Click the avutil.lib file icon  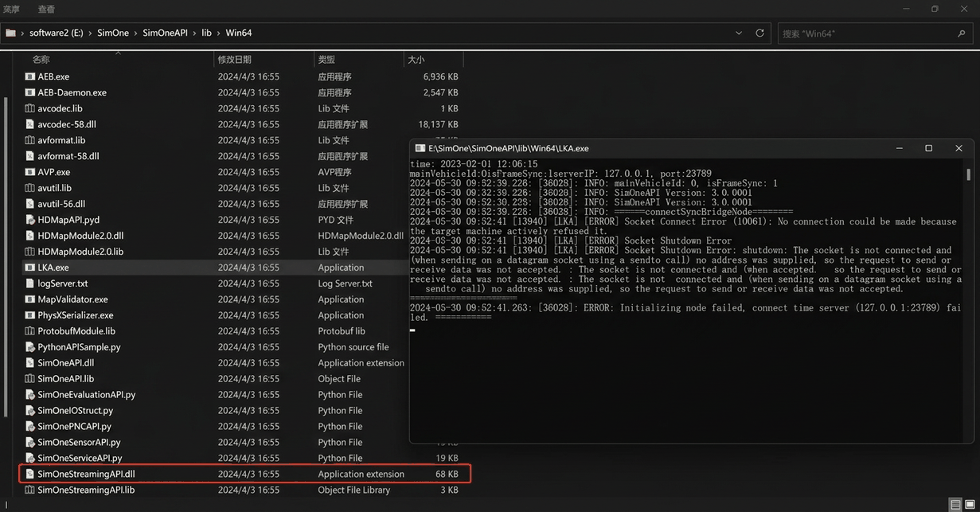[x=30, y=188]
